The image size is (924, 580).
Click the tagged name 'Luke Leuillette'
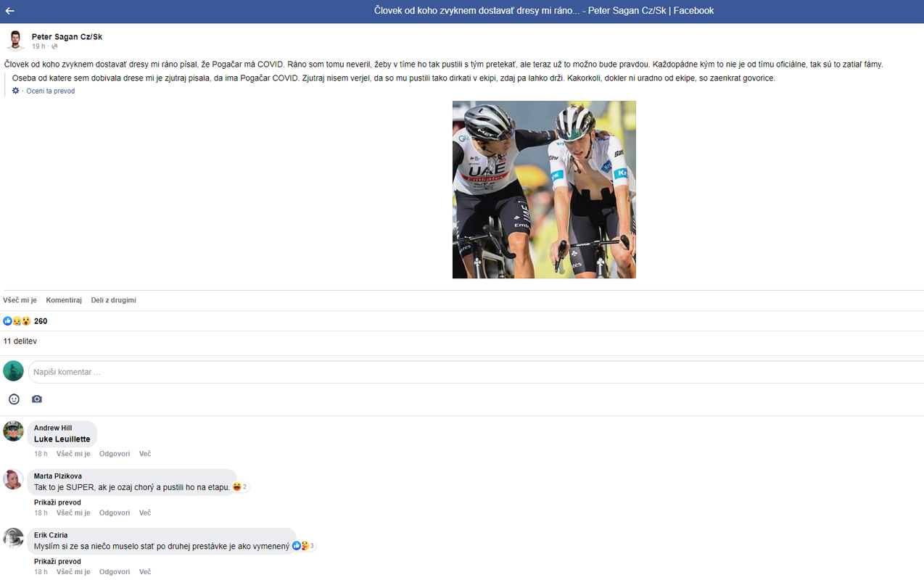(62, 439)
